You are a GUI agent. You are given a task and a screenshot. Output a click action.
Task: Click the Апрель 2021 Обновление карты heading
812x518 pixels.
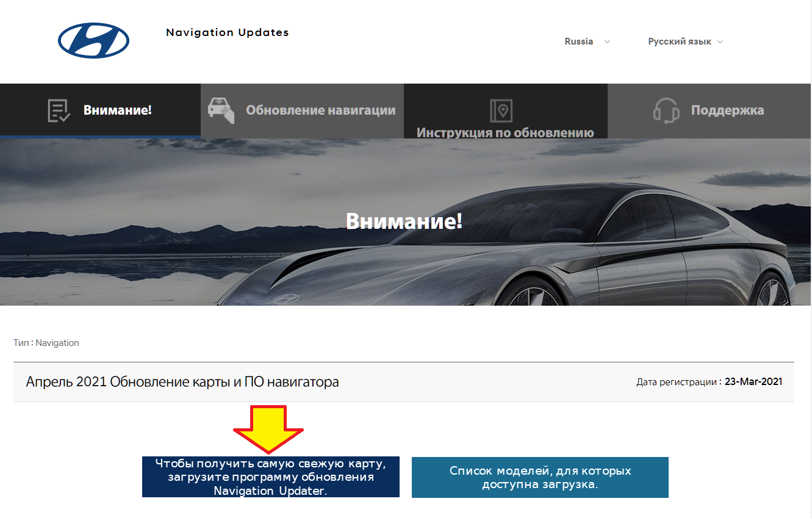coord(182,382)
